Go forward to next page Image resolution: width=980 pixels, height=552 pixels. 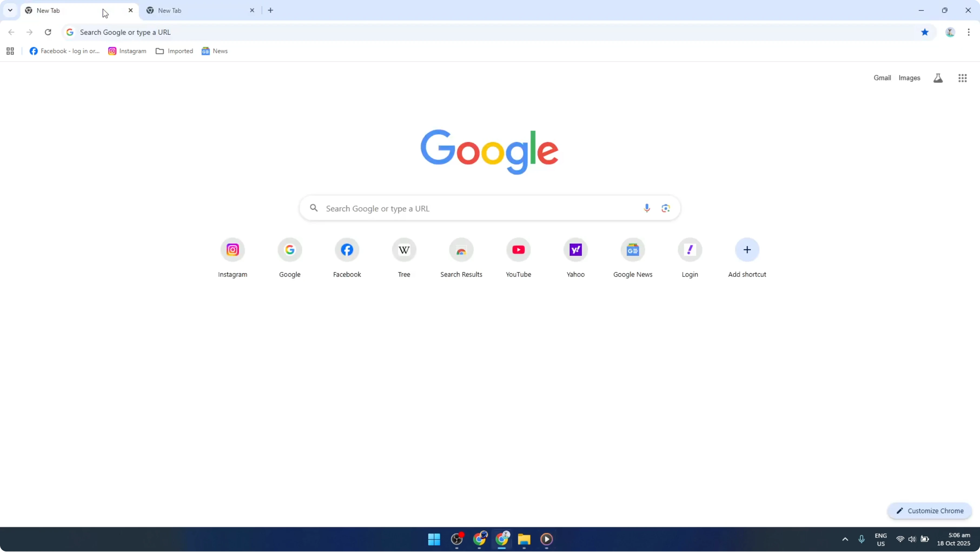coord(29,32)
